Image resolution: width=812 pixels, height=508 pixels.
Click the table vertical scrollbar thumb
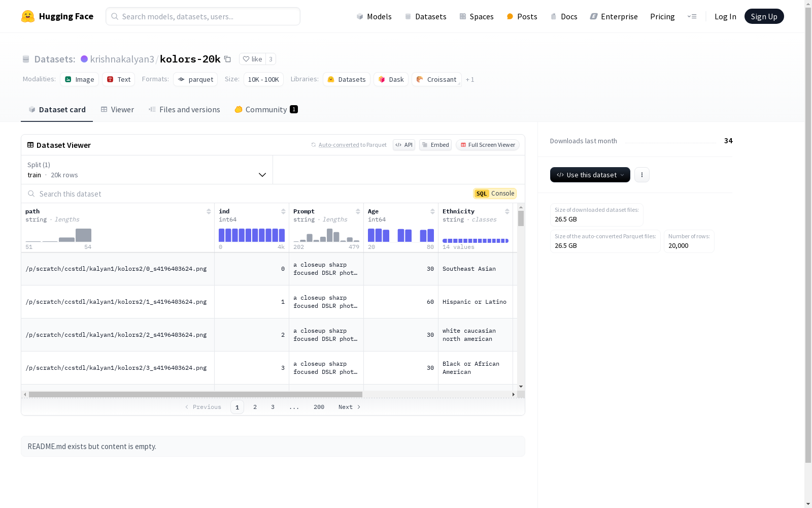click(521, 218)
